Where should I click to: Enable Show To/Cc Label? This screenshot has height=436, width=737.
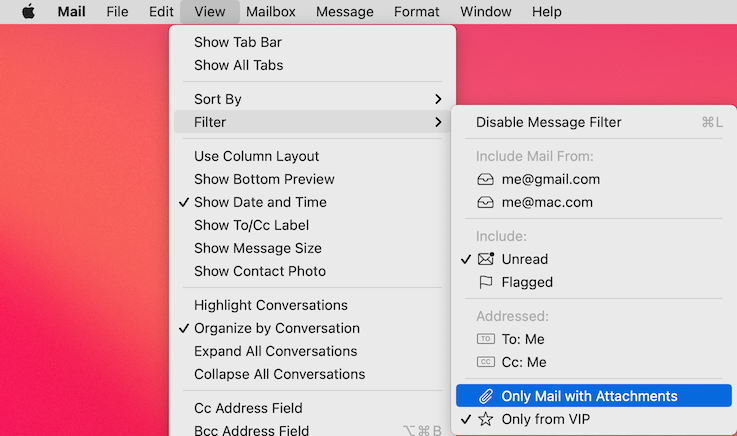click(x=312, y=225)
